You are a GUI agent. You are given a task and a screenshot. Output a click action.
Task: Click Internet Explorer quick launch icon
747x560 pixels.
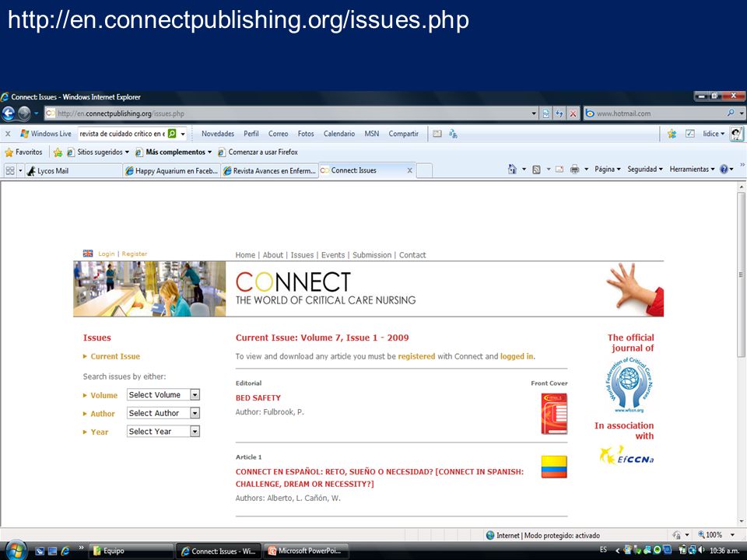(65, 551)
